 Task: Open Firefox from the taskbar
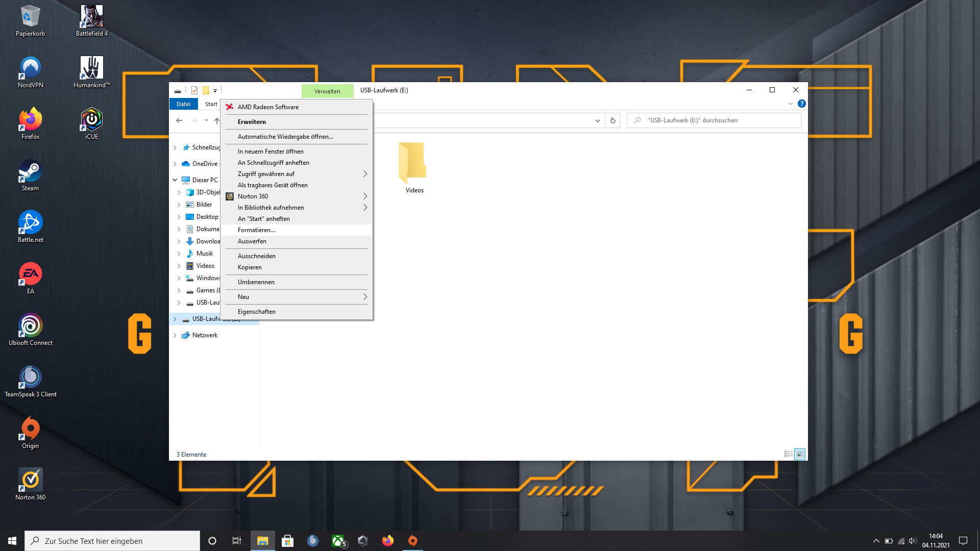click(388, 541)
